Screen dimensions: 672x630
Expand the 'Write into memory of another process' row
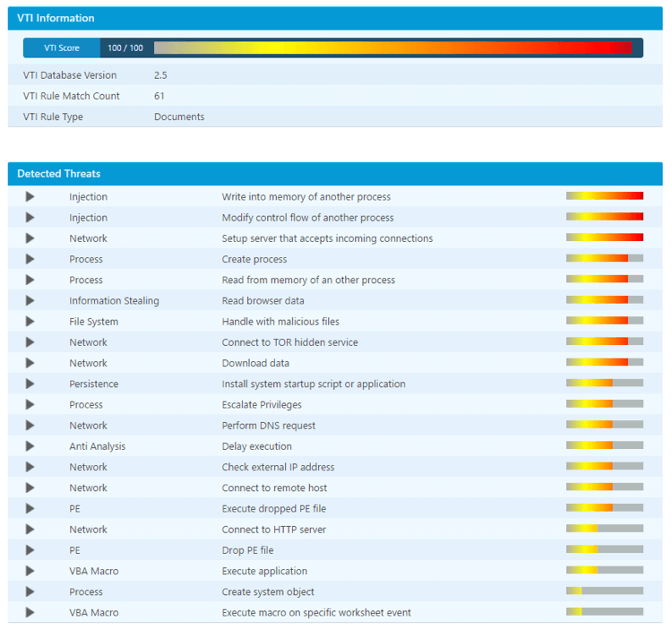[30, 197]
